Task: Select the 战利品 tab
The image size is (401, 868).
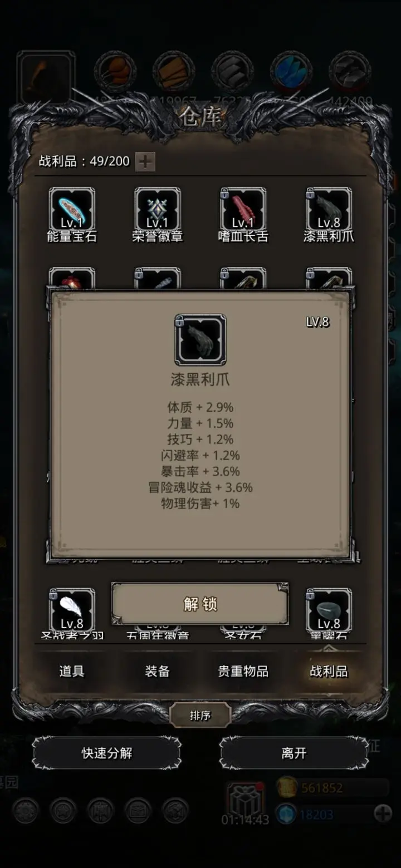Action: click(329, 671)
